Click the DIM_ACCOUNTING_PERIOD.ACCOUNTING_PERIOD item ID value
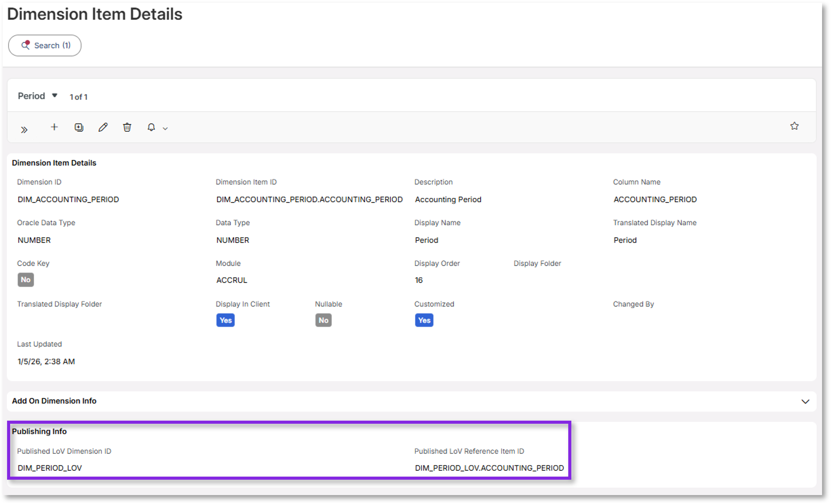 [310, 200]
